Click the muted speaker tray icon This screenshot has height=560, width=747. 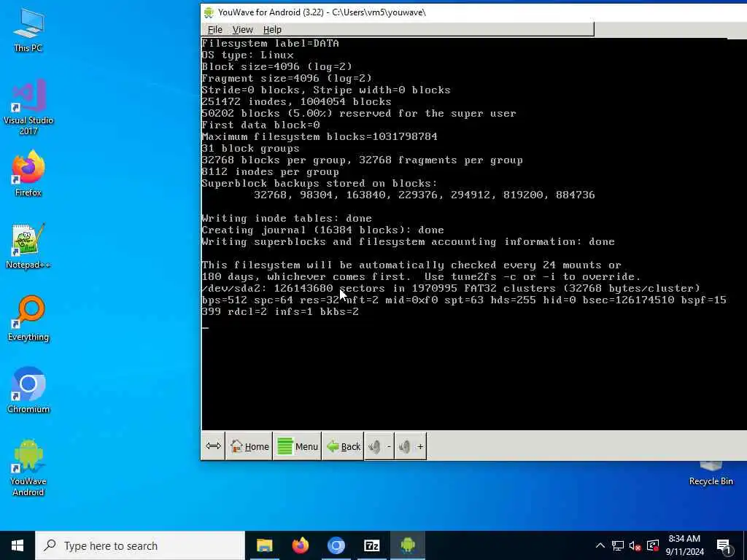(x=635, y=545)
